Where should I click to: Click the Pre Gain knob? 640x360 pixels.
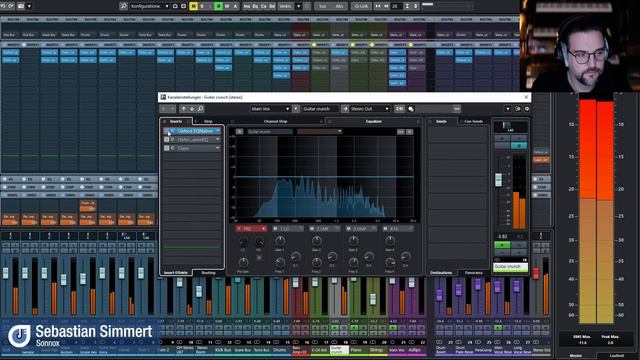[243, 262]
